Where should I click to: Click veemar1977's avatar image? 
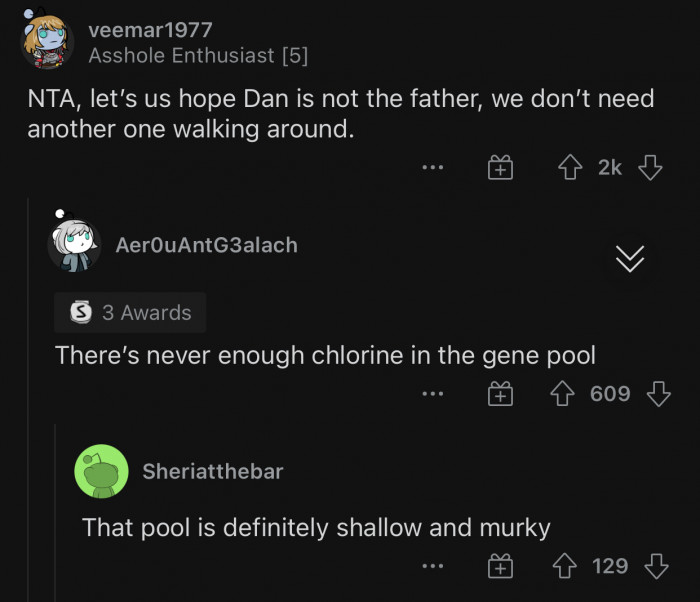click(48, 41)
